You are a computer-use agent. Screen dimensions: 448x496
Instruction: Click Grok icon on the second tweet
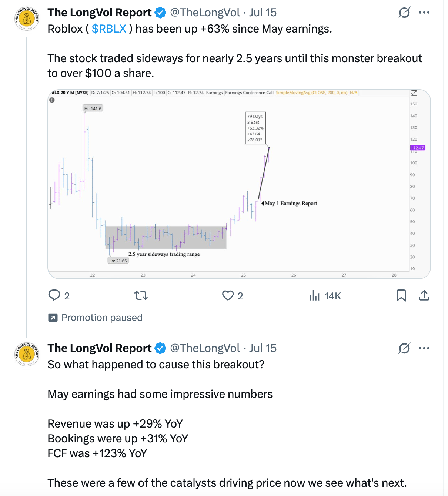click(404, 348)
